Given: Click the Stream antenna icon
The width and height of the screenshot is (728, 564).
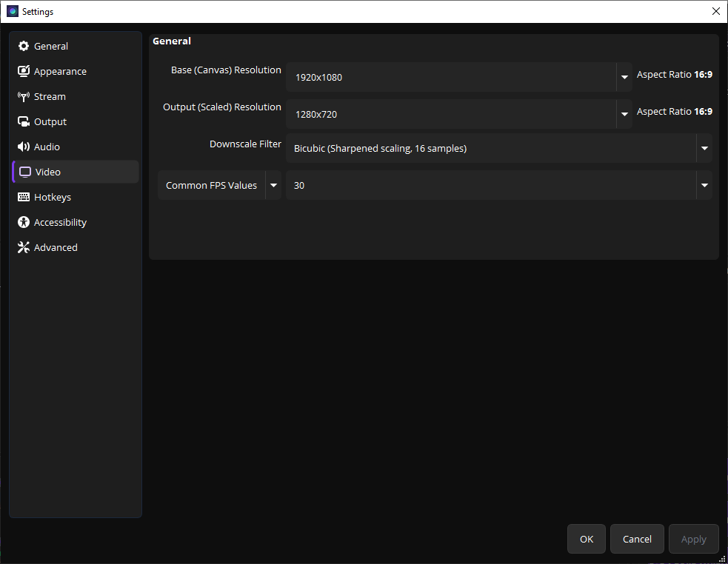Looking at the screenshot, I should 23,96.
